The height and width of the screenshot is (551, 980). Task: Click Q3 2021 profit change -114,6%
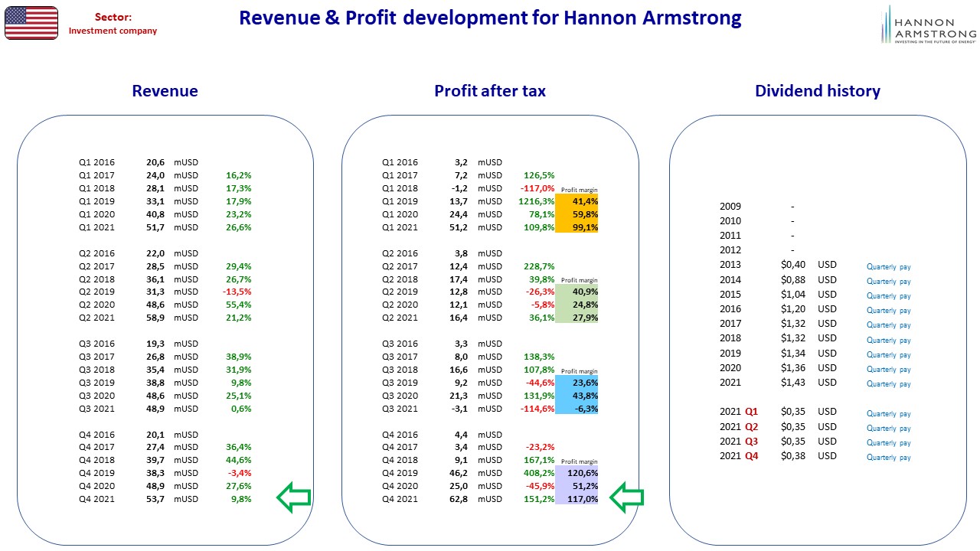click(x=539, y=409)
